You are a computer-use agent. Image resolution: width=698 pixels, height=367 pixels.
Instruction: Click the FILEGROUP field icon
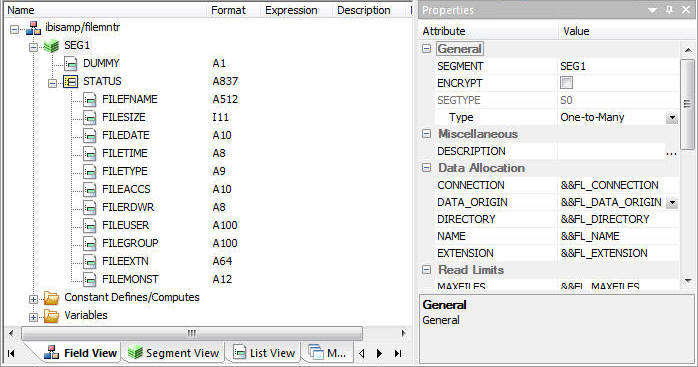pyautogui.click(x=89, y=244)
